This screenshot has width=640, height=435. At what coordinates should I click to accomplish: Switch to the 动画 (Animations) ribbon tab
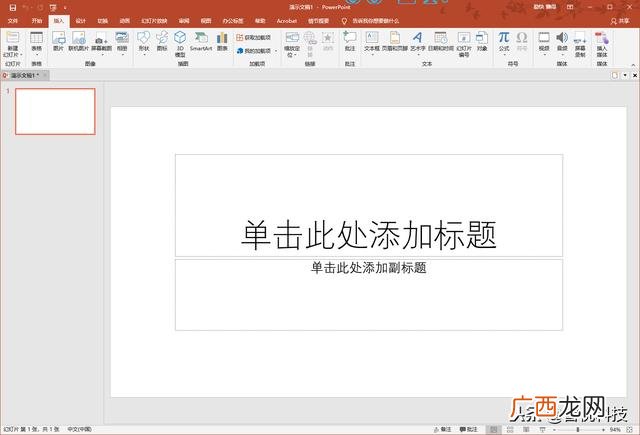[x=124, y=21]
